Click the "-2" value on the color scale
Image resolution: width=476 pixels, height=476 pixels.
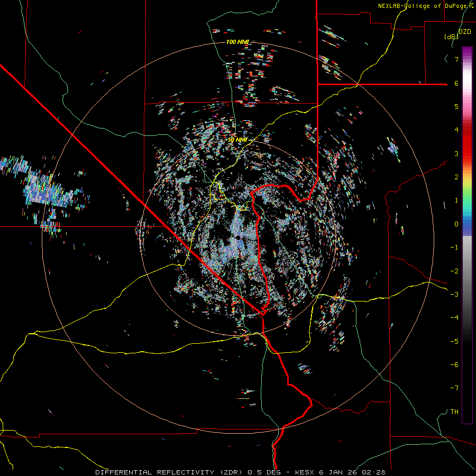454,271
